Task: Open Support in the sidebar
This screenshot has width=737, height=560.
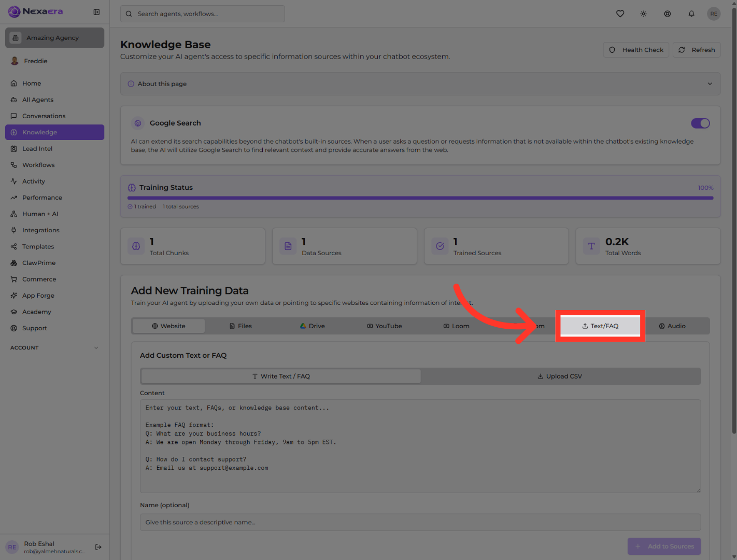Action: [x=54, y=328]
